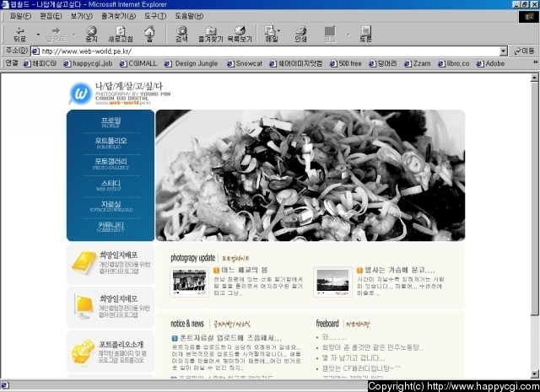The height and width of the screenshot is (392, 540).
Task: Expand the links bar overflow chevron
Action: point(535,62)
